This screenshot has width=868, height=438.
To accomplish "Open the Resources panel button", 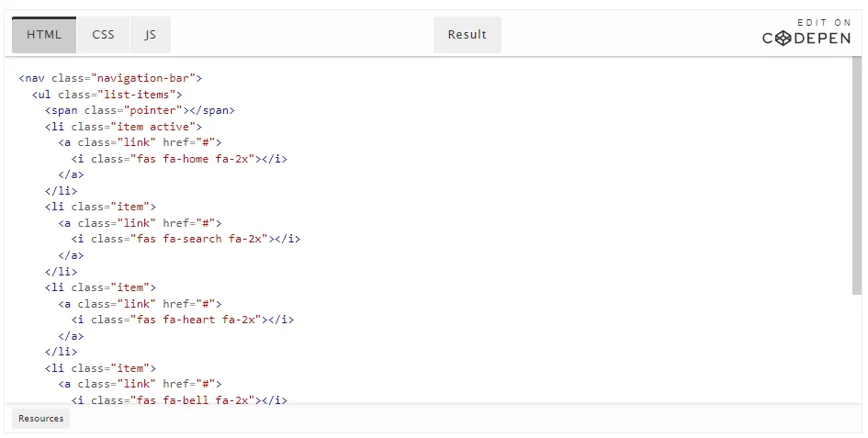I will point(41,419).
